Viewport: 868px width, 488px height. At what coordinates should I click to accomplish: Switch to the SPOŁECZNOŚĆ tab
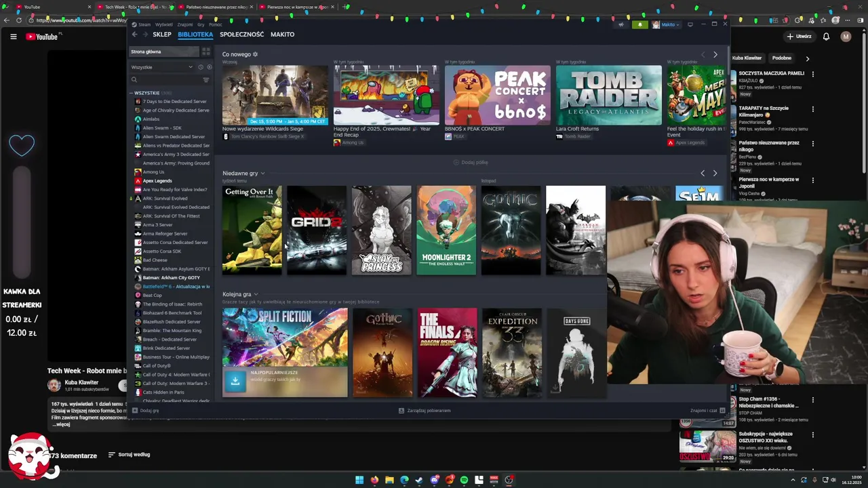[241, 34]
